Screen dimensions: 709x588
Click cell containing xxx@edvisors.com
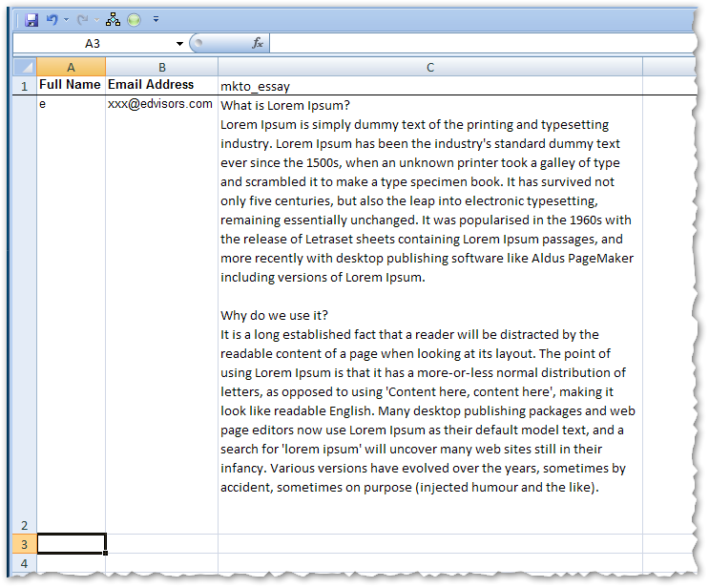click(162, 314)
